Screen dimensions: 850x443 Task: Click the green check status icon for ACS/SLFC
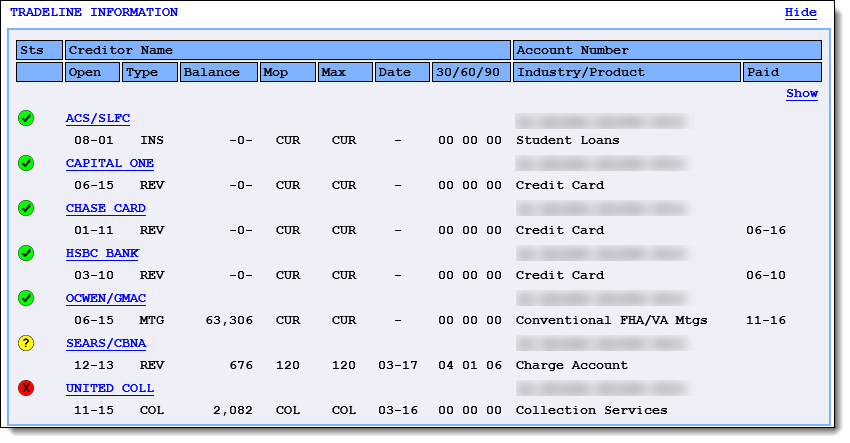click(26, 118)
